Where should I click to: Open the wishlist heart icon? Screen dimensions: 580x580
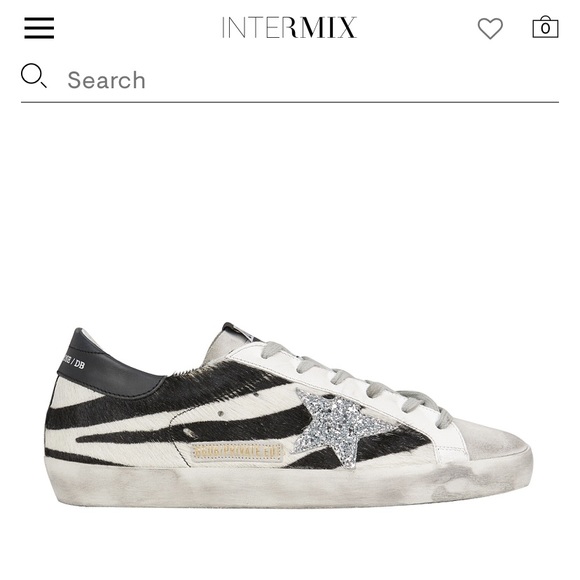point(490,28)
